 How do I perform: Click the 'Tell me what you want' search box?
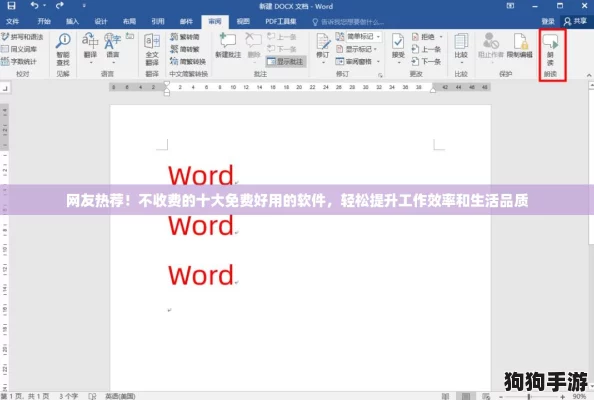click(348, 22)
